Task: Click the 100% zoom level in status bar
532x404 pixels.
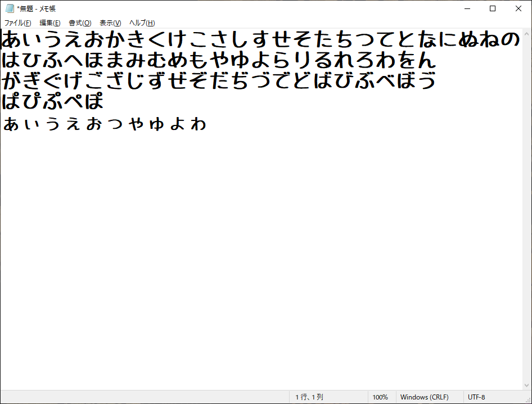Action: pyautogui.click(x=380, y=397)
